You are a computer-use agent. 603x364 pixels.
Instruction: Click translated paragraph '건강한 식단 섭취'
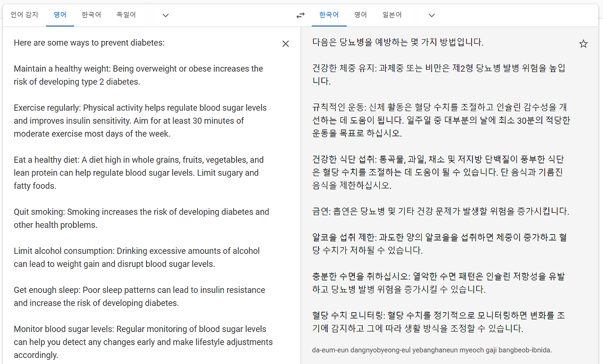pyautogui.click(x=438, y=172)
